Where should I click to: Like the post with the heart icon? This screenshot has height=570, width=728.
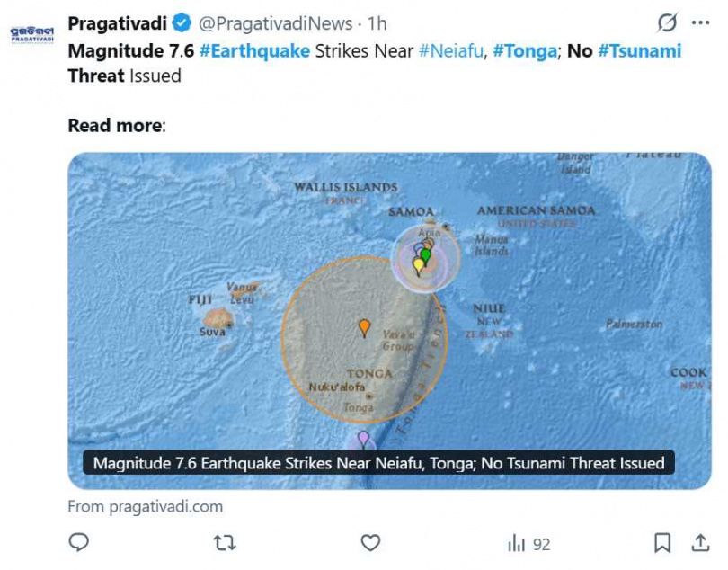coord(370,543)
